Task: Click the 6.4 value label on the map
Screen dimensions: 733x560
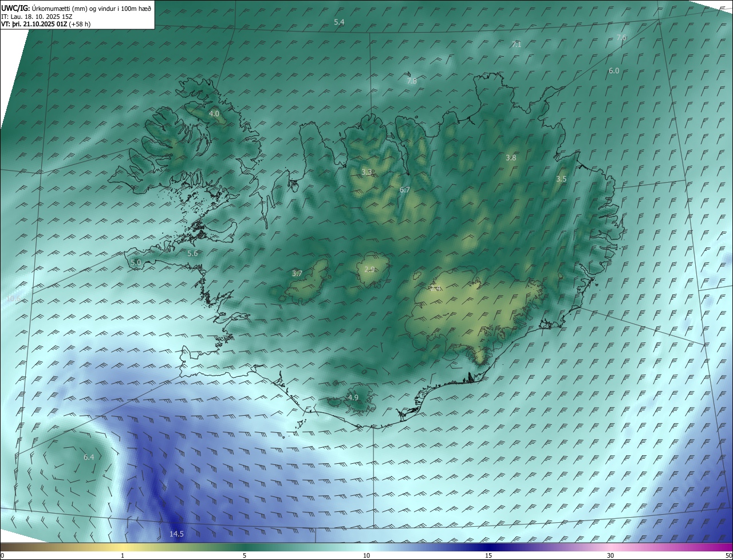Action: coord(89,457)
